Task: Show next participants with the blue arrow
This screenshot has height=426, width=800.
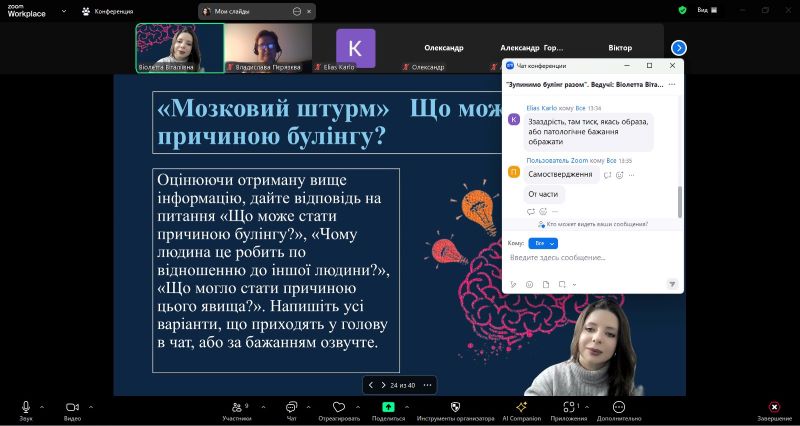Action: [679, 48]
